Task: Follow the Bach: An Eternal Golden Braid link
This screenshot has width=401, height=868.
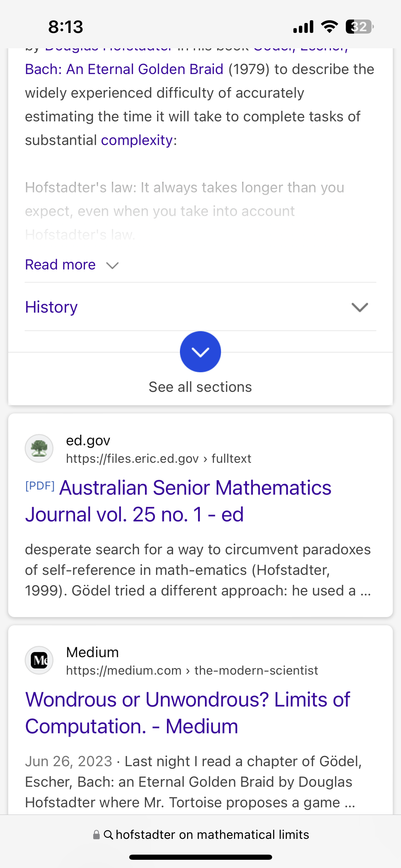Action: coord(124,69)
